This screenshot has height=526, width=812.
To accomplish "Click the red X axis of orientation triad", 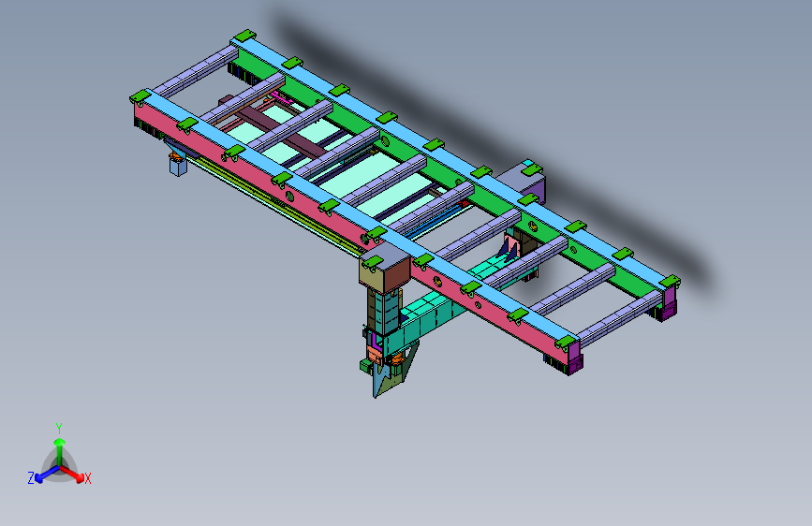I will (x=72, y=474).
